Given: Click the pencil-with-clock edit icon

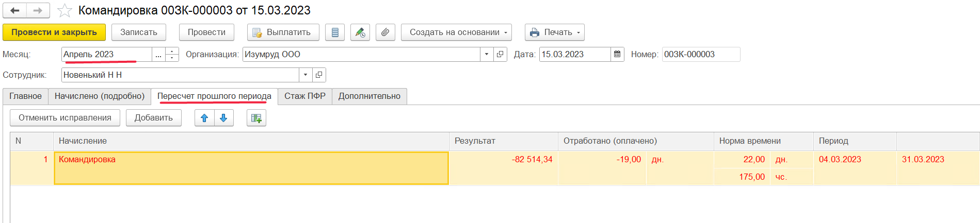Looking at the screenshot, I should 360,32.
